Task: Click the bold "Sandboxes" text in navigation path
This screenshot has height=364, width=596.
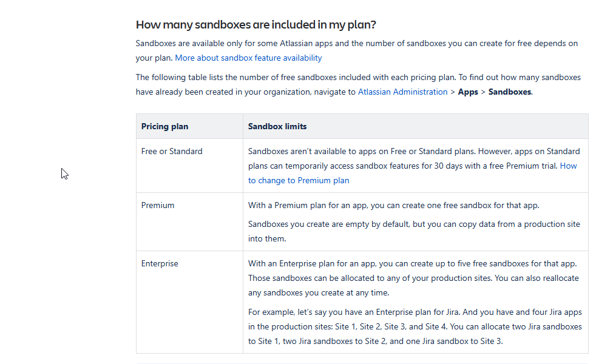Action: click(510, 92)
